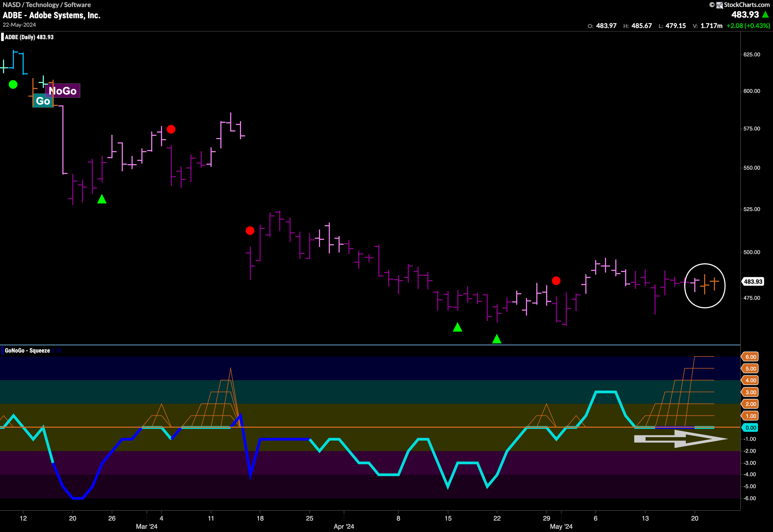Screen dimensions: 773x532
Task: Click the 483.93 price tag on price axis
Action: click(x=753, y=282)
